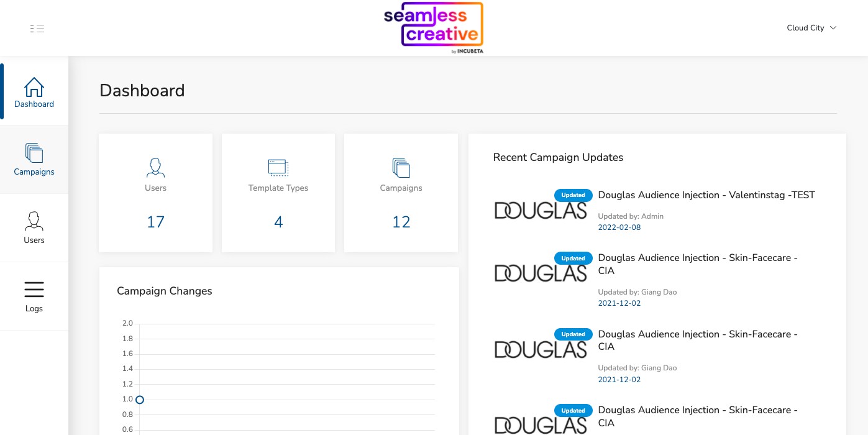Open Campaigns from the sidebar
This screenshot has width=868, height=435.
(x=34, y=159)
